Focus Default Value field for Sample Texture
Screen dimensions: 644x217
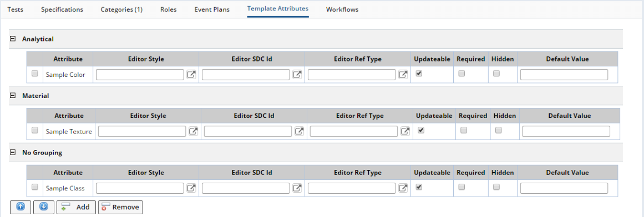[x=566, y=131]
